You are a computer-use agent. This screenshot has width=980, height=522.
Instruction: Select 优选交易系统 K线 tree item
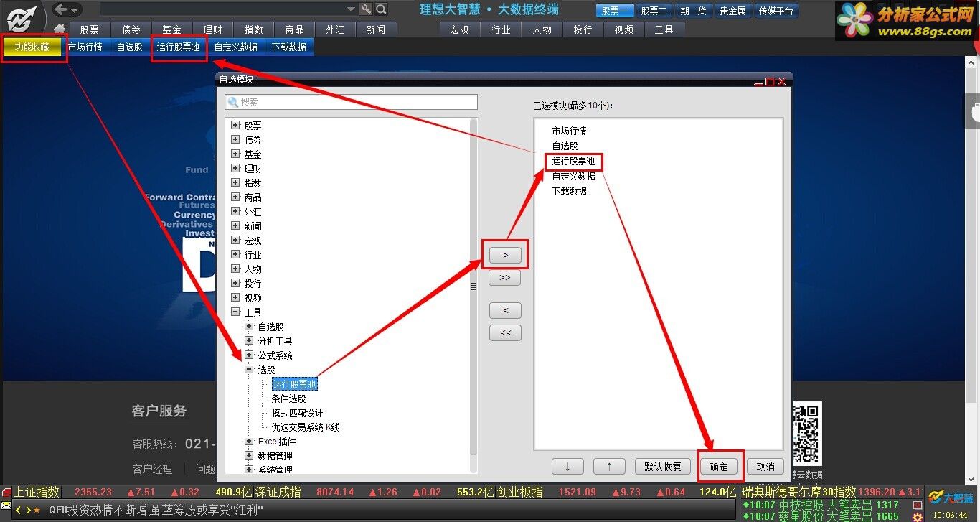[x=306, y=427]
